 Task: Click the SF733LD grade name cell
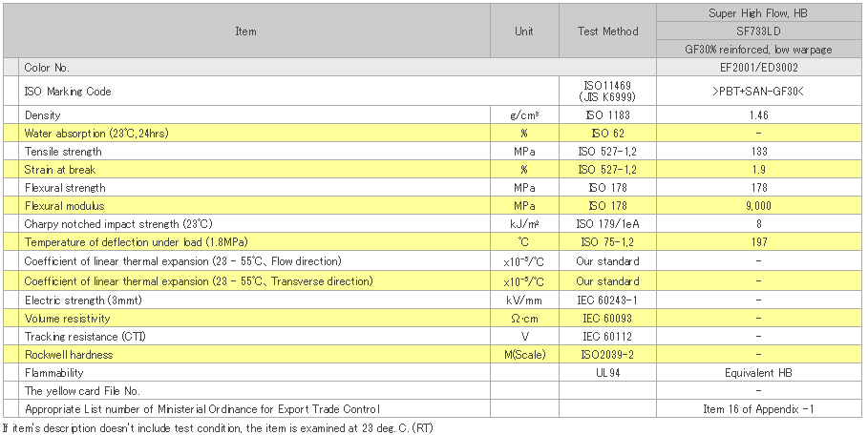[x=758, y=31]
